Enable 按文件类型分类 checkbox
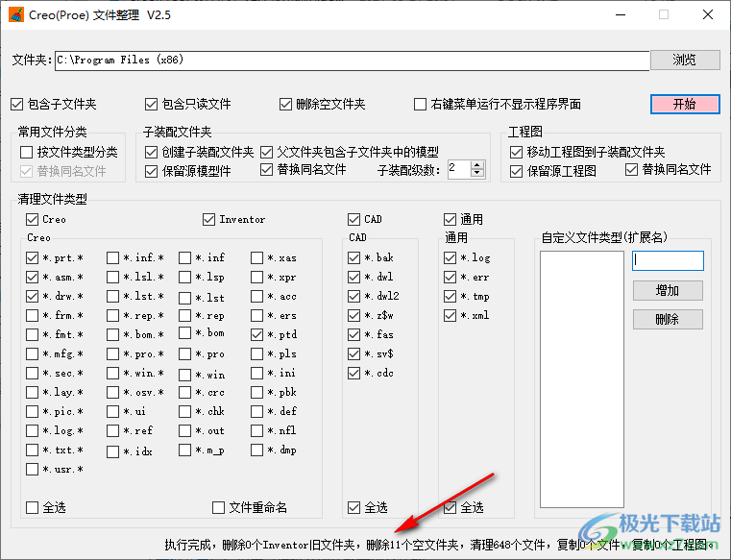Screen dimensions: 731x560 click(27, 152)
